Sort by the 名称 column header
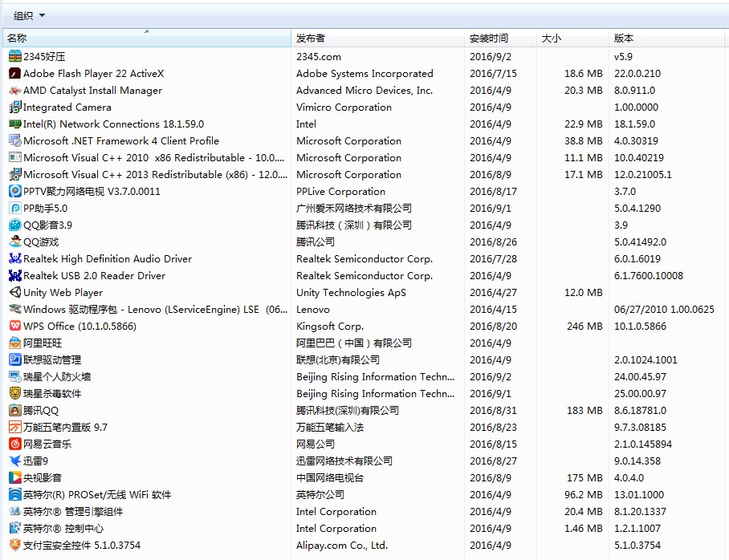Image resolution: width=729 pixels, height=560 pixels. (147, 38)
